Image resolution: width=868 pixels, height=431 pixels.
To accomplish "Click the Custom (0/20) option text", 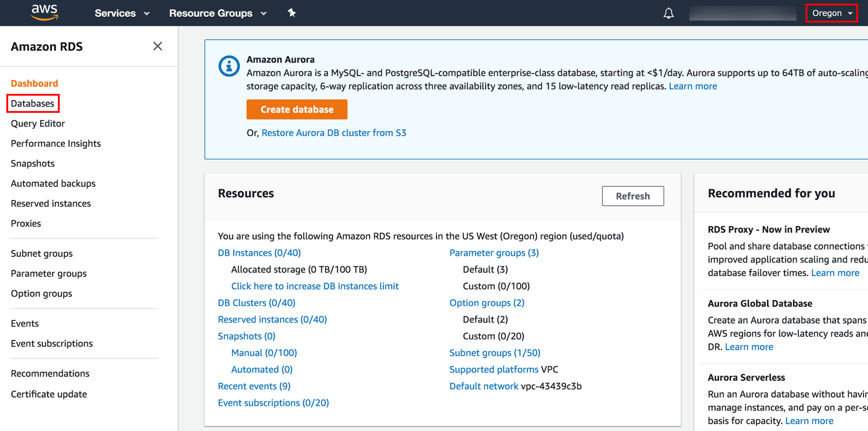I will click(x=494, y=336).
